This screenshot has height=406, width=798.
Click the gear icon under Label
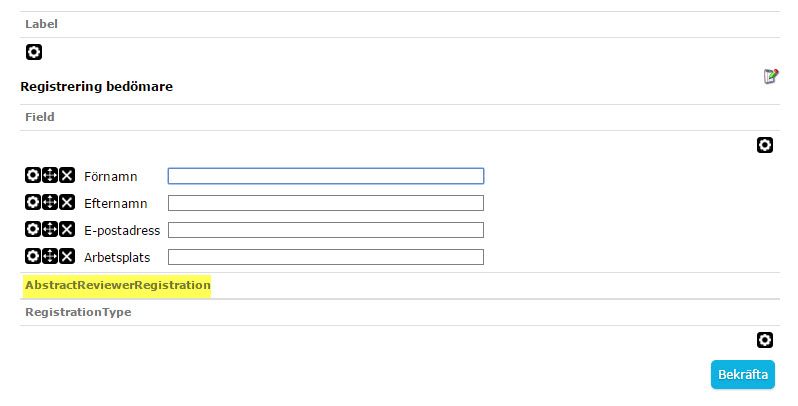[x=34, y=52]
